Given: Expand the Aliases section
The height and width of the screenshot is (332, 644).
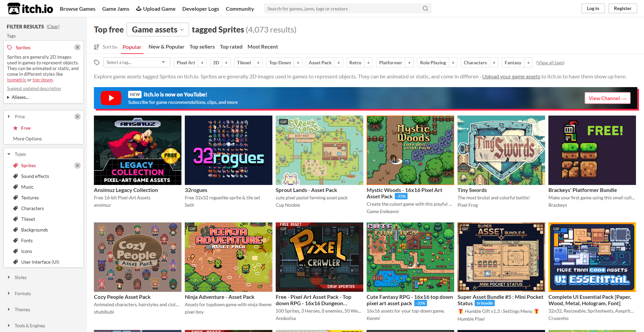Looking at the screenshot, I should tap(18, 97).
